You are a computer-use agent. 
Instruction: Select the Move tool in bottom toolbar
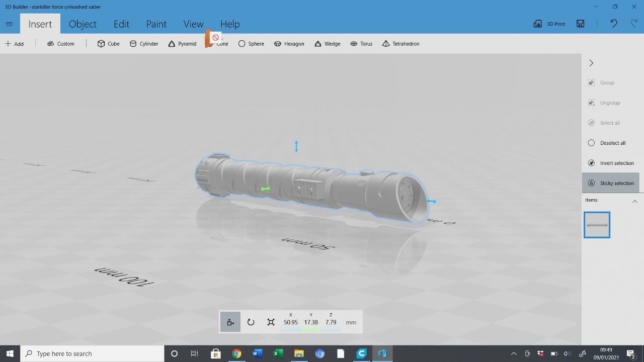click(230, 322)
